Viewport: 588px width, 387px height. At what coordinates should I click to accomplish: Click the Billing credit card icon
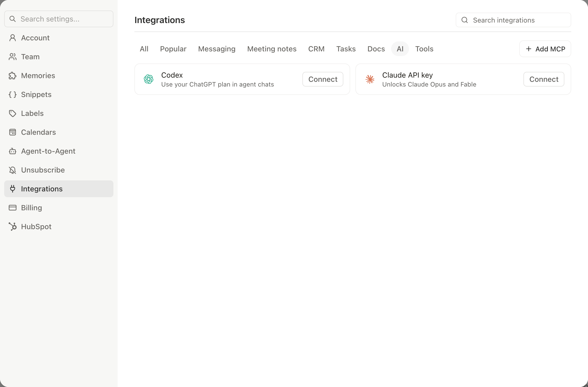[x=13, y=208]
